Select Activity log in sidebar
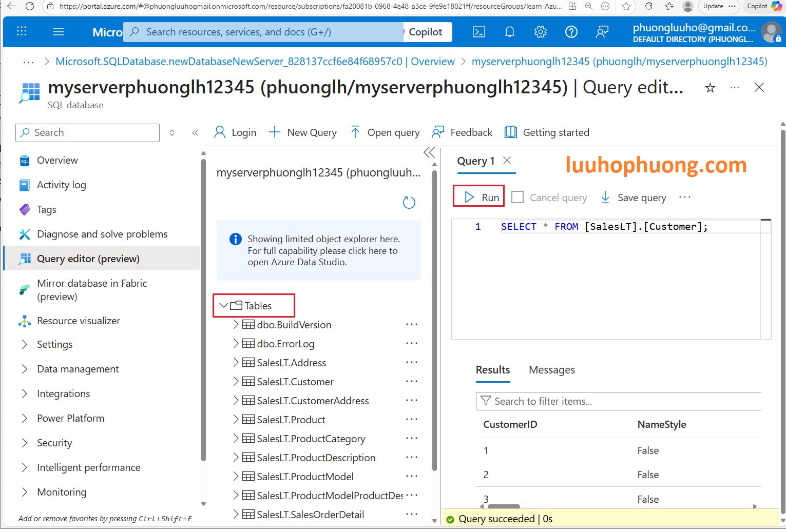Screen dimensions: 786x532 (x=61, y=185)
